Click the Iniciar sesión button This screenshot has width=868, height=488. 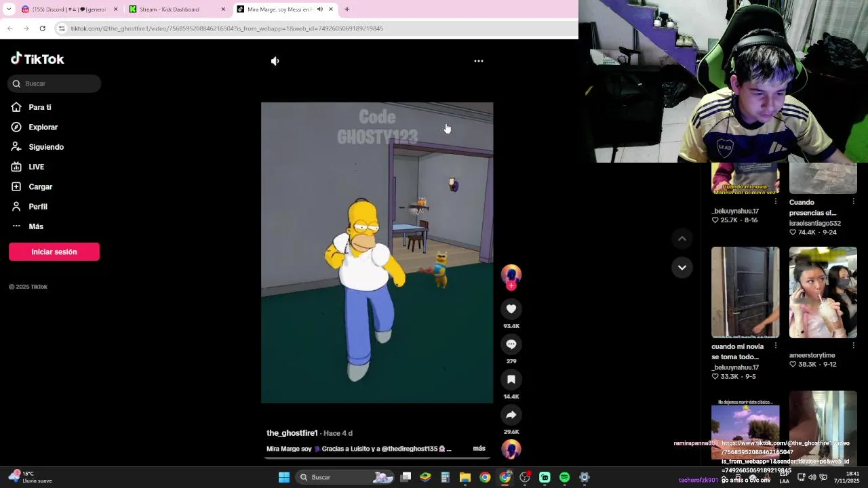click(x=54, y=251)
